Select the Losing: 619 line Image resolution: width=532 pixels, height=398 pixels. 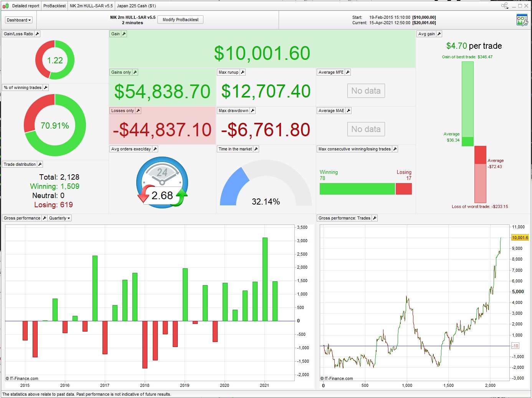click(x=53, y=205)
